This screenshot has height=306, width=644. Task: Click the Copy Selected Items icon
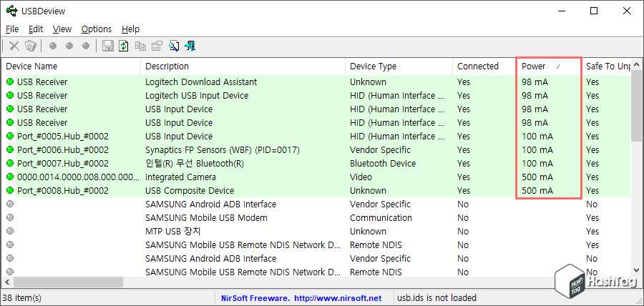coord(140,46)
